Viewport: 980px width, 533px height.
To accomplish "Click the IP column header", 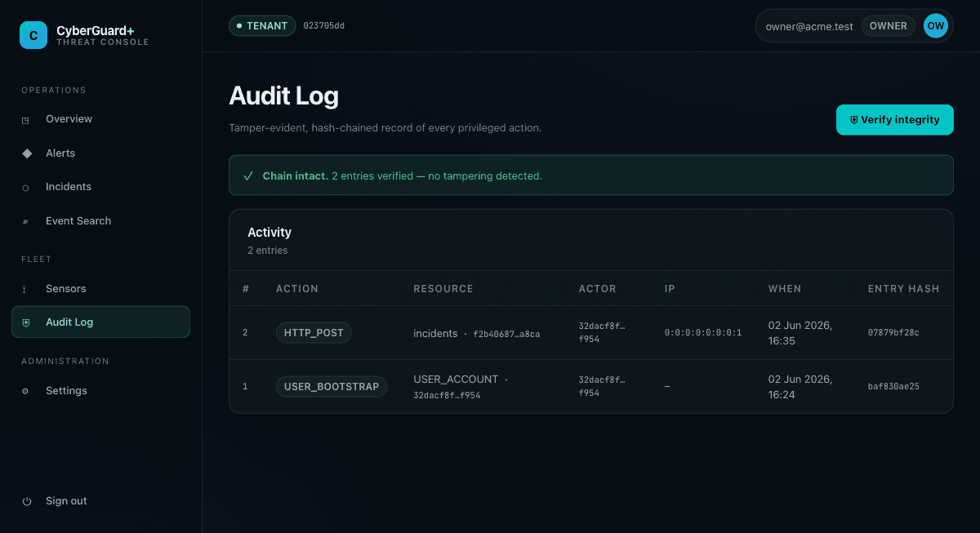I will click(x=670, y=289).
